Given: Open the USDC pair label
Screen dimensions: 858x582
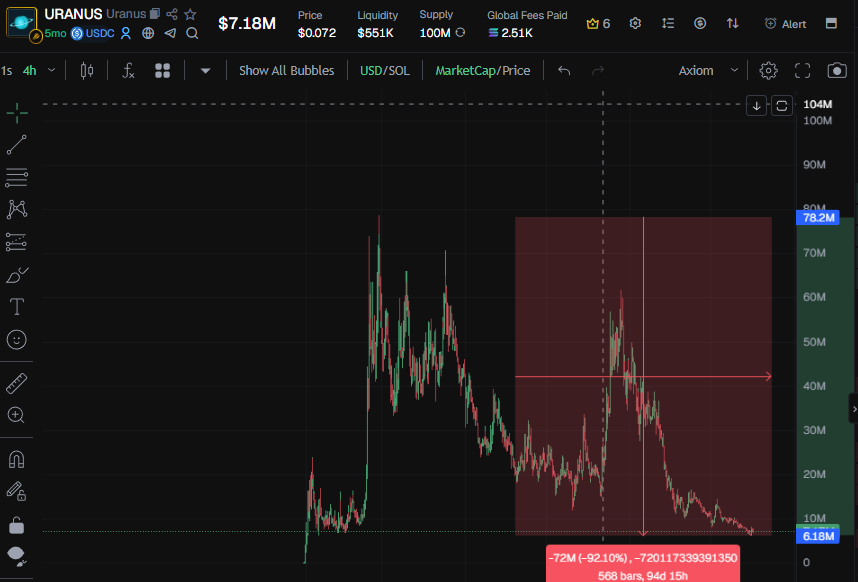Looking at the screenshot, I should [94, 33].
